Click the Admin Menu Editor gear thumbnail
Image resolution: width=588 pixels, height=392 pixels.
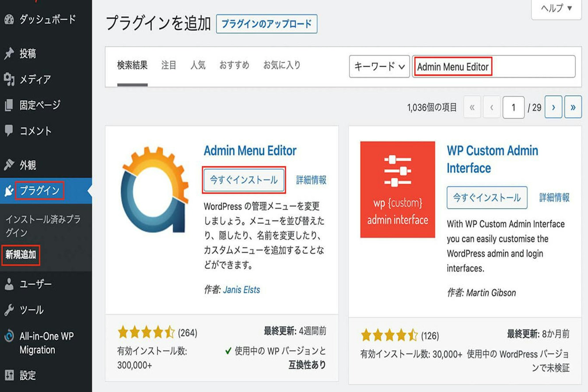(x=154, y=190)
